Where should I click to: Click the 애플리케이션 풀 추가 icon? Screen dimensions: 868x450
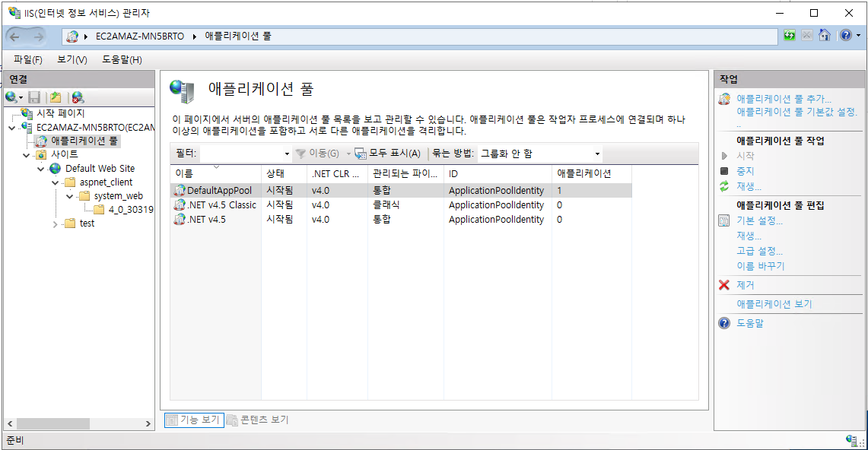pos(724,99)
